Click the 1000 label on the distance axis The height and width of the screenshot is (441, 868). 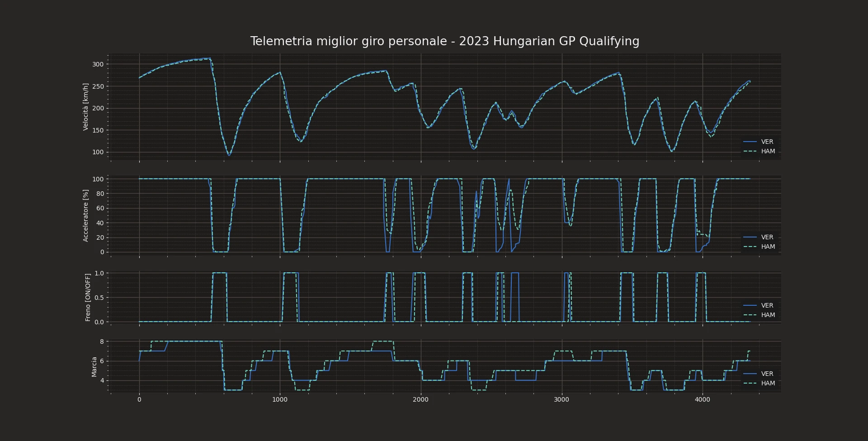(x=280, y=399)
